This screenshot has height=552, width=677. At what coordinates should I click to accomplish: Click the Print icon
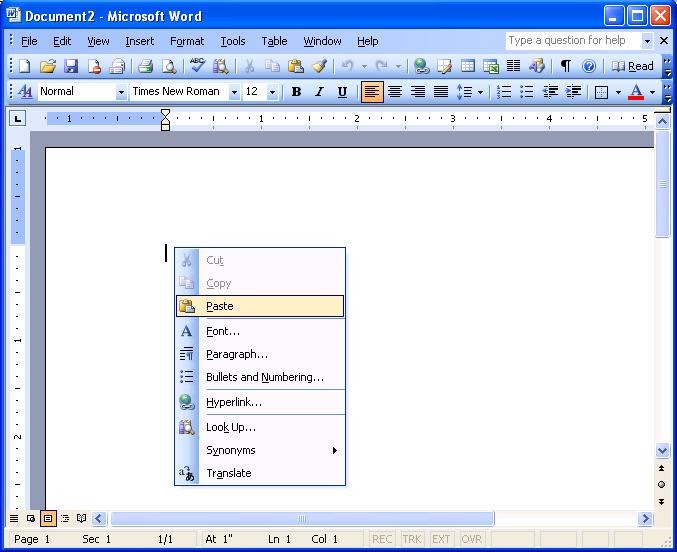[x=146, y=67]
